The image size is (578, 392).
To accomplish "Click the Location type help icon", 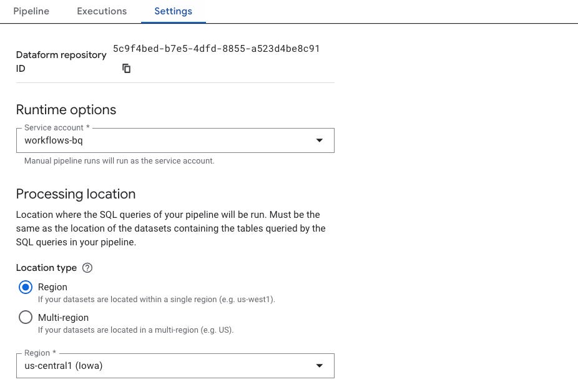I will coord(87,268).
